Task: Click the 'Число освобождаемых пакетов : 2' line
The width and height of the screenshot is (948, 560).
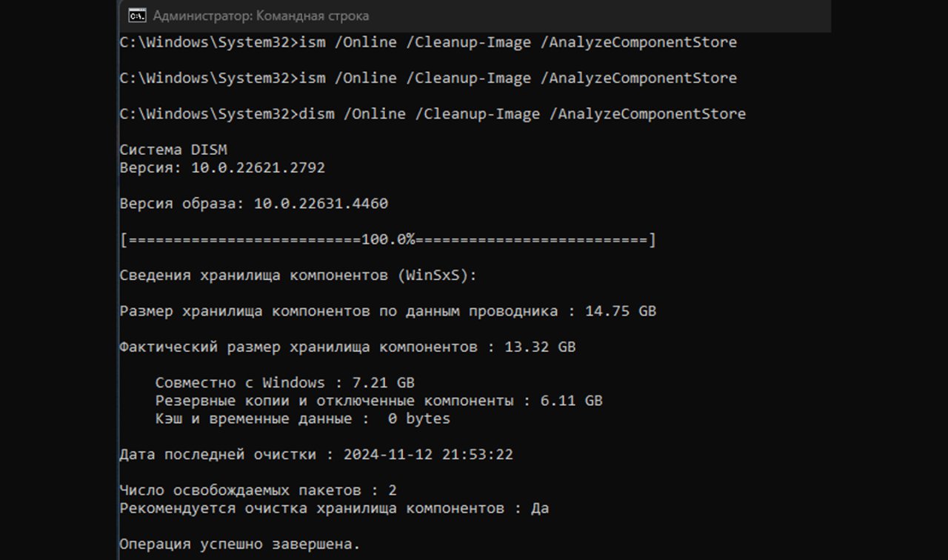Action: click(258, 490)
